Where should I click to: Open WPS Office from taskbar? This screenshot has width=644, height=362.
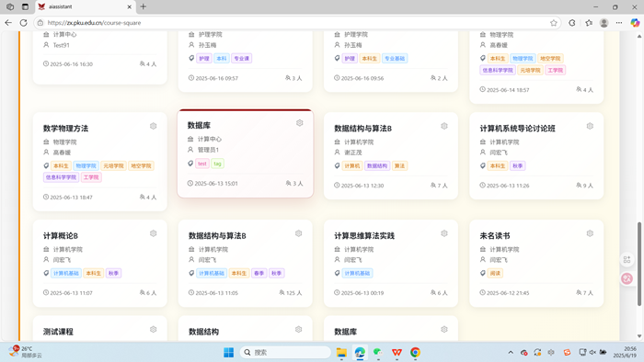pyautogui.click(x=397, y=352)
